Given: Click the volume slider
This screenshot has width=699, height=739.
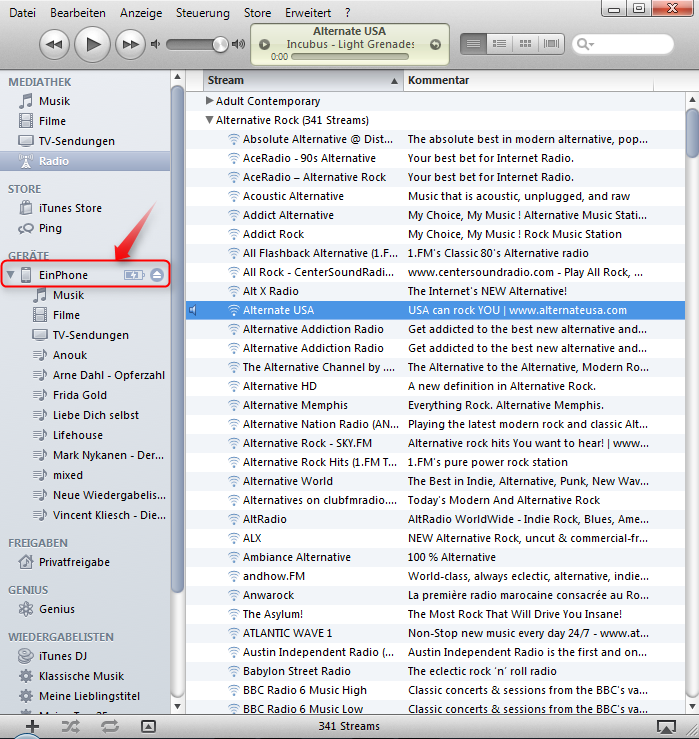Looking at the screenshot, I should (196, 44).
